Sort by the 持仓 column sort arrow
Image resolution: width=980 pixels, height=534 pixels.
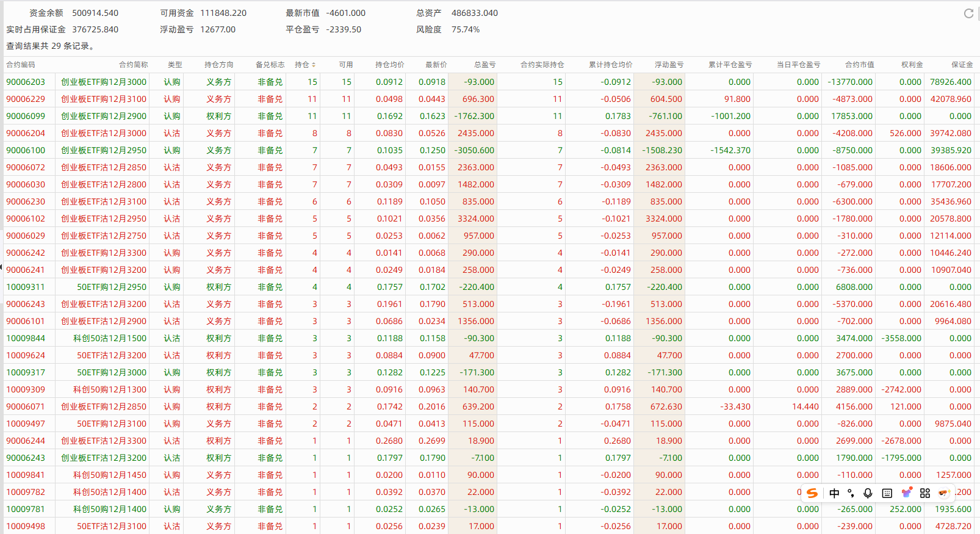[314, 65]
